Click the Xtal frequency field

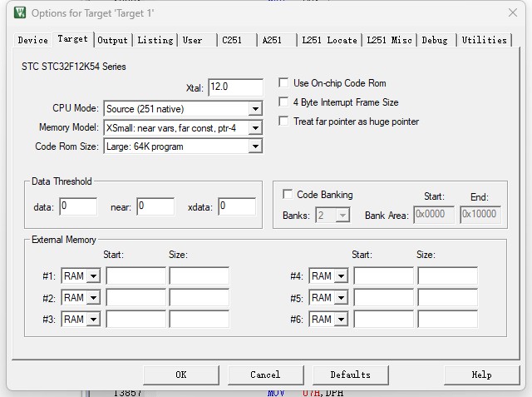coord(235,87)
